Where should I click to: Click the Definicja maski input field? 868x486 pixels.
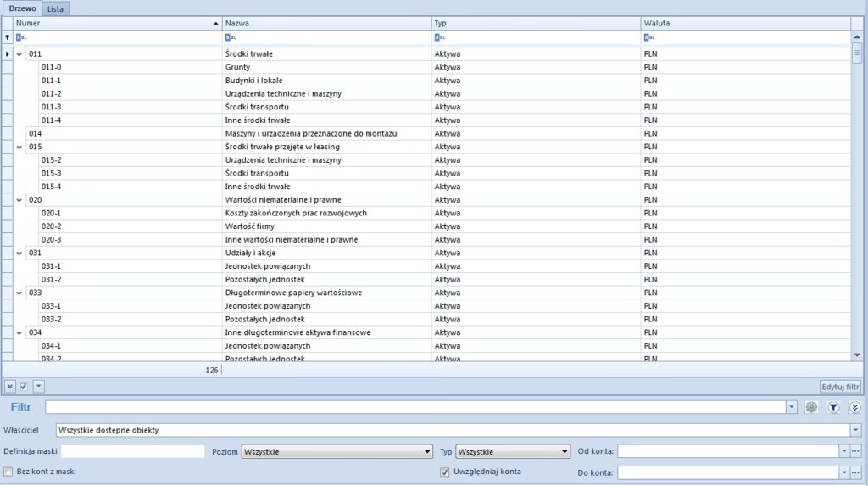(133, 451)
